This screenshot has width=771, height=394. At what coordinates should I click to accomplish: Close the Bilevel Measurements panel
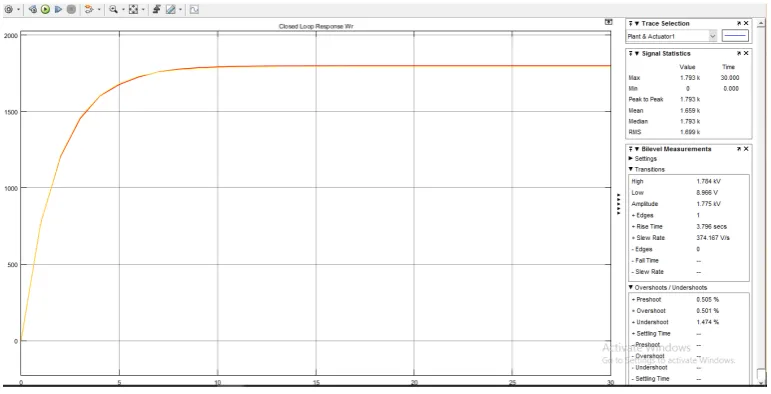click(x=746, y=149)
